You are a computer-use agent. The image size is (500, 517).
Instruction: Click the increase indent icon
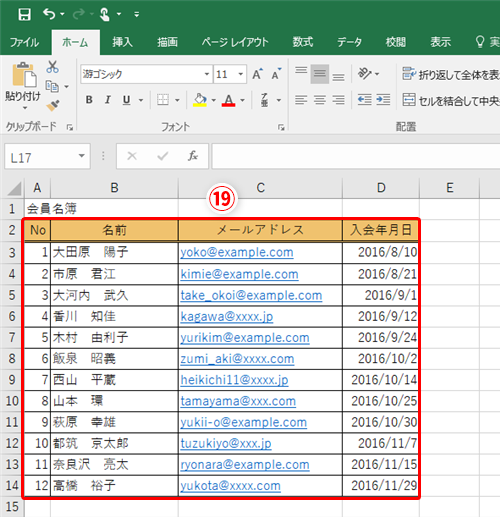pos(383,100)
